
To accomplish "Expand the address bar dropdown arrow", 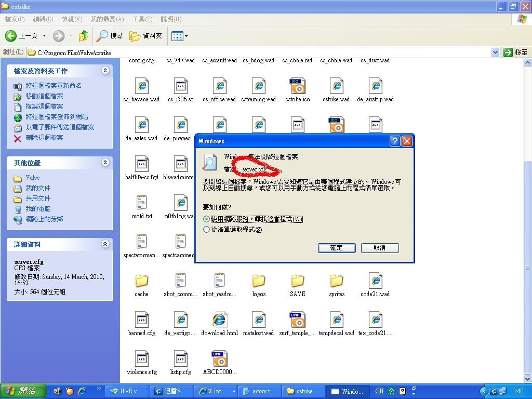I will coord(495,52).
